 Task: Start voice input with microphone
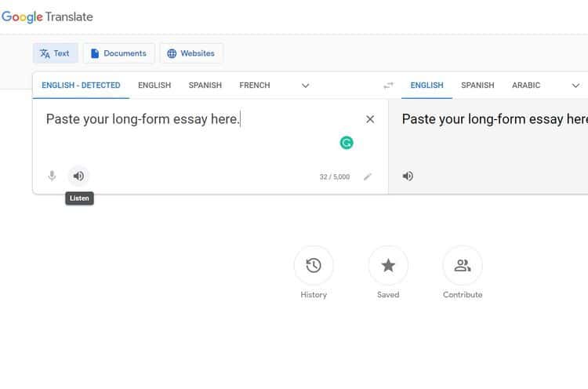coord(52,176)
